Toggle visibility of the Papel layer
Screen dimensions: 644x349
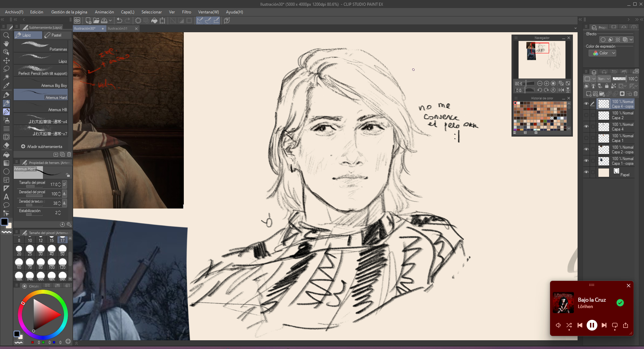(586, 172)
